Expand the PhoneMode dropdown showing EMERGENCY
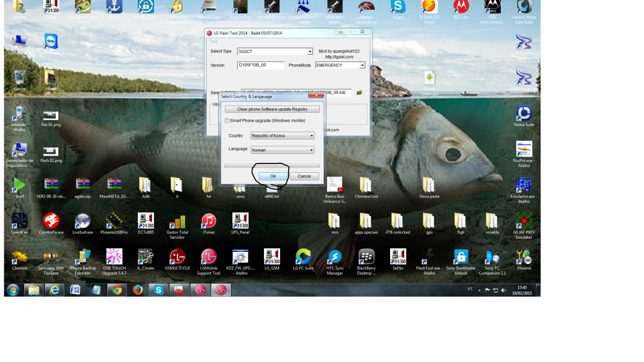The image size is (644, 362). click(340, 65)
